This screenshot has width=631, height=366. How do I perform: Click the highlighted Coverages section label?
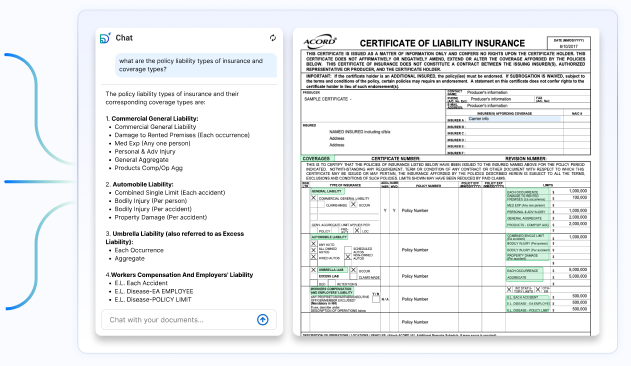click(317, 158)
